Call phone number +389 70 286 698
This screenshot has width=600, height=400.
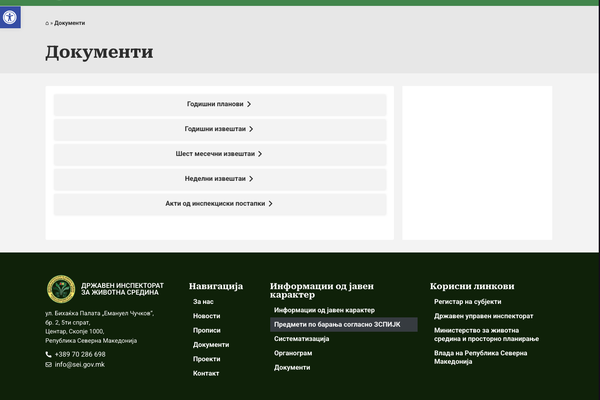(x=80, y=354)
